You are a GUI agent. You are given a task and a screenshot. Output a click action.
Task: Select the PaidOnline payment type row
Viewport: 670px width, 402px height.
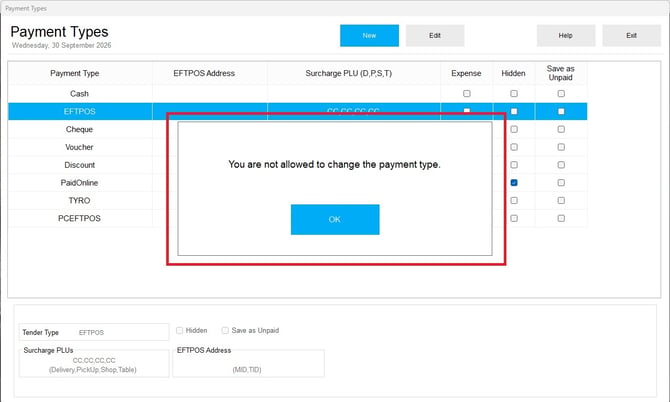click(x=79, y=183)
